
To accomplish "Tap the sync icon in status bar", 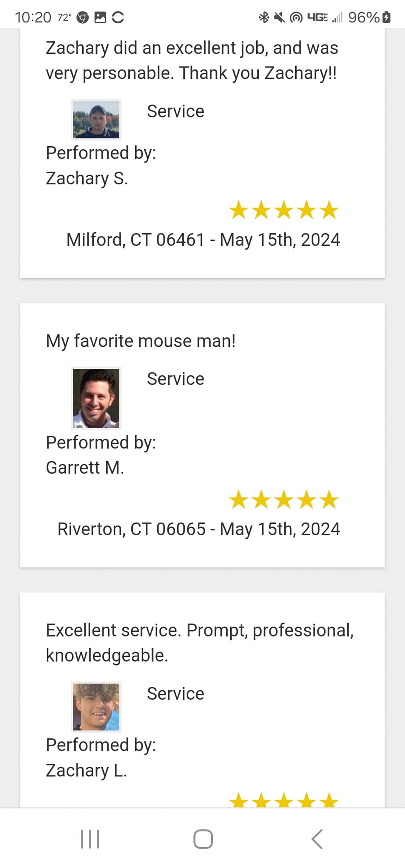I will tap(118, 17).
